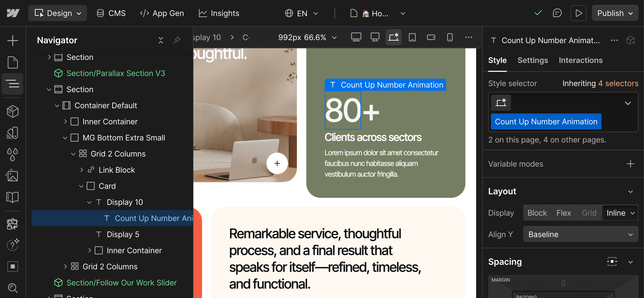Toggle the Navigator panel icon
This screenshot has width=644, height=298.
coord(13,84)
